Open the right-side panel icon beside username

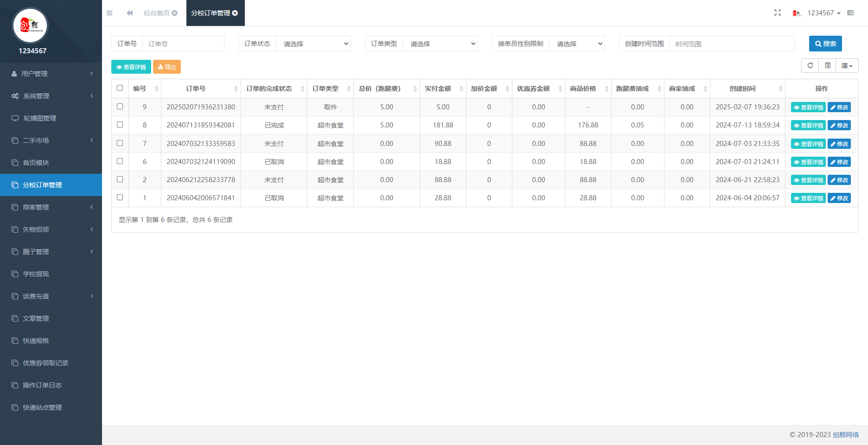850,13
